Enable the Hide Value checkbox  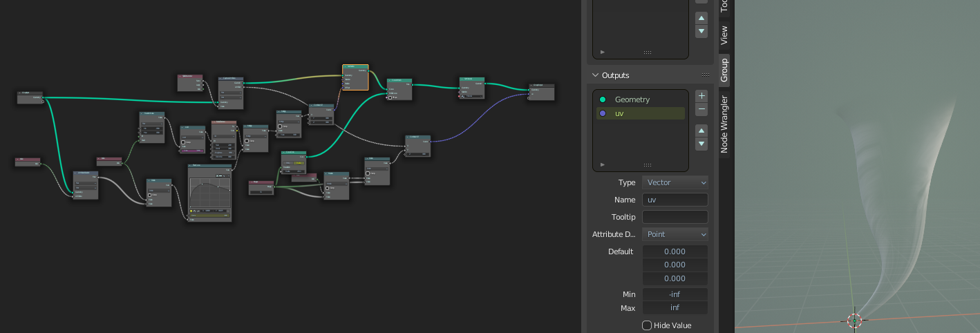(x=647, y=325)
